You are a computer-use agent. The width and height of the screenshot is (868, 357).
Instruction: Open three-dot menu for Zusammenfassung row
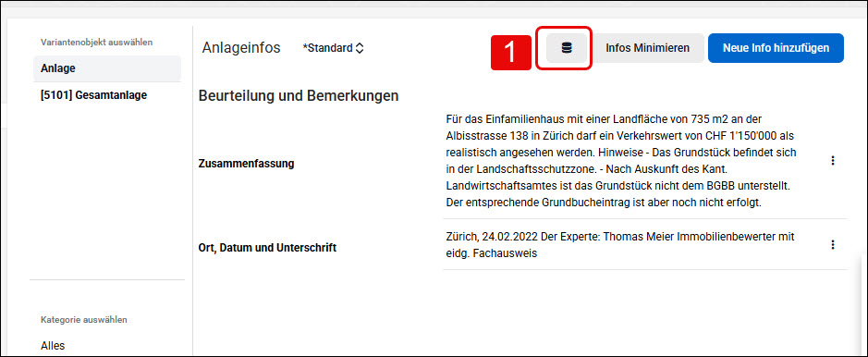tap(833, 161)
